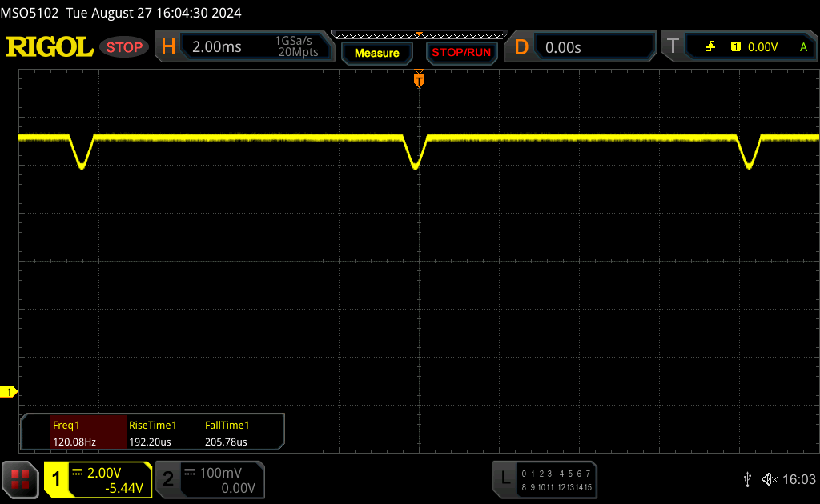
Task: Click channel 1 DC coupling icon
Action: click(x=78, y=473)
